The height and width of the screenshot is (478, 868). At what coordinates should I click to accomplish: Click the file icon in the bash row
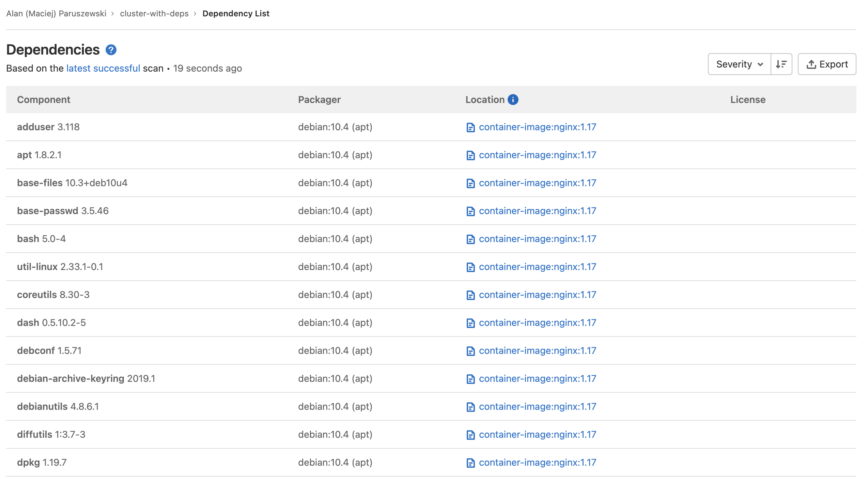(x=470, y=239)
